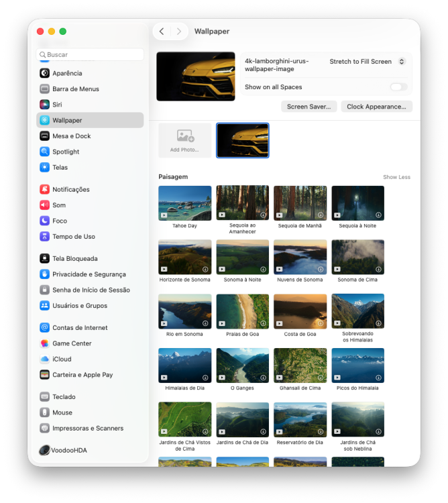This screenshot has height=503, width=448.
Task: Click the Paisagem section heading
Action: 173,177
